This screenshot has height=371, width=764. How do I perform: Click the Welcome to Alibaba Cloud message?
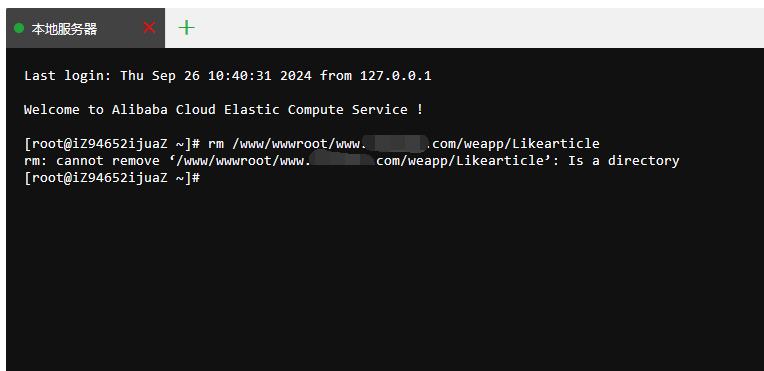point(223,110)
